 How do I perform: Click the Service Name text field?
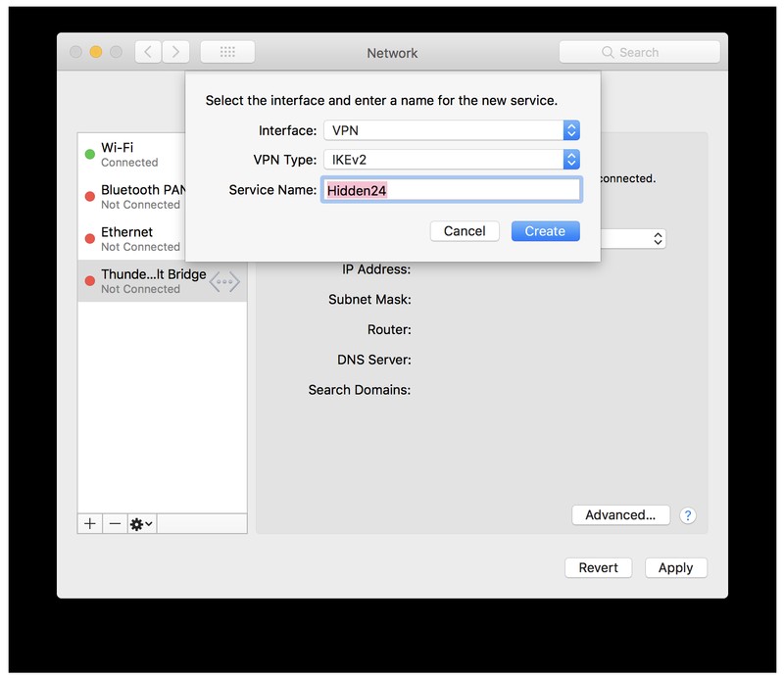click(x=451, y=188)
